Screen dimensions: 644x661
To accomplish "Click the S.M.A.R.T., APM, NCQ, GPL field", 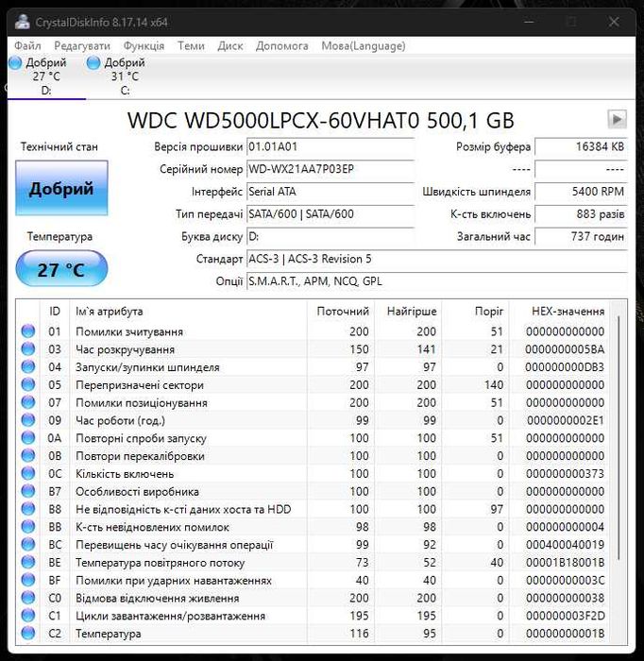I will 436,280.
